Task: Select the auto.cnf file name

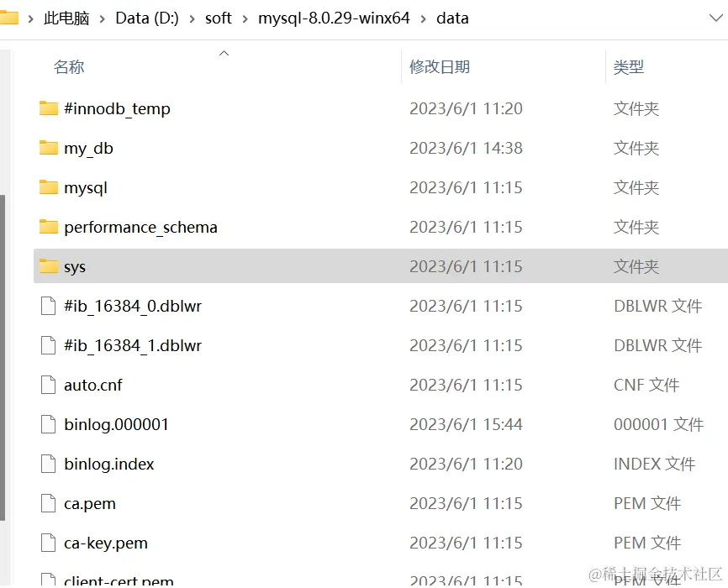Action: click(92, 386)
